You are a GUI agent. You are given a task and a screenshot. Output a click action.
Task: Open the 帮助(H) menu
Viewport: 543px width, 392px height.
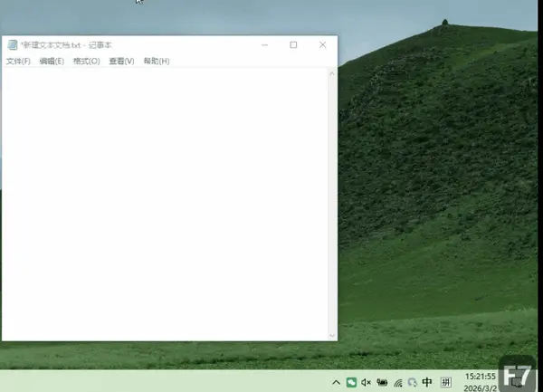tap(157, 62)
